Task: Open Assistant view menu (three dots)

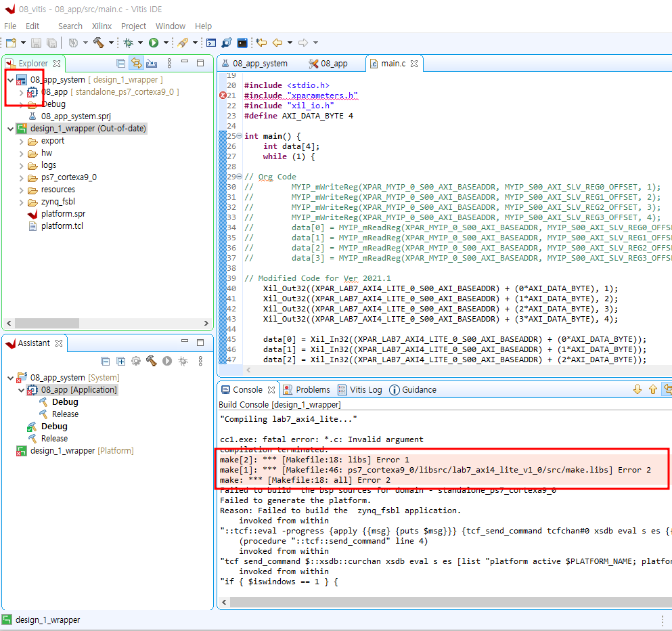Action: pos(200,361)
